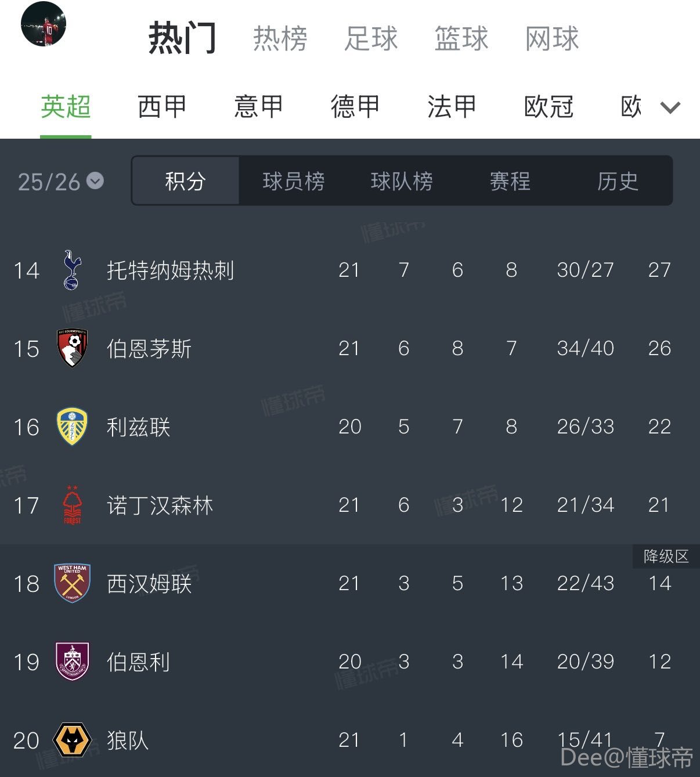The width and height of the screenshot is (700, 777).
Task: Tap the West Ham United crest
Action: [x=72, y=583]
